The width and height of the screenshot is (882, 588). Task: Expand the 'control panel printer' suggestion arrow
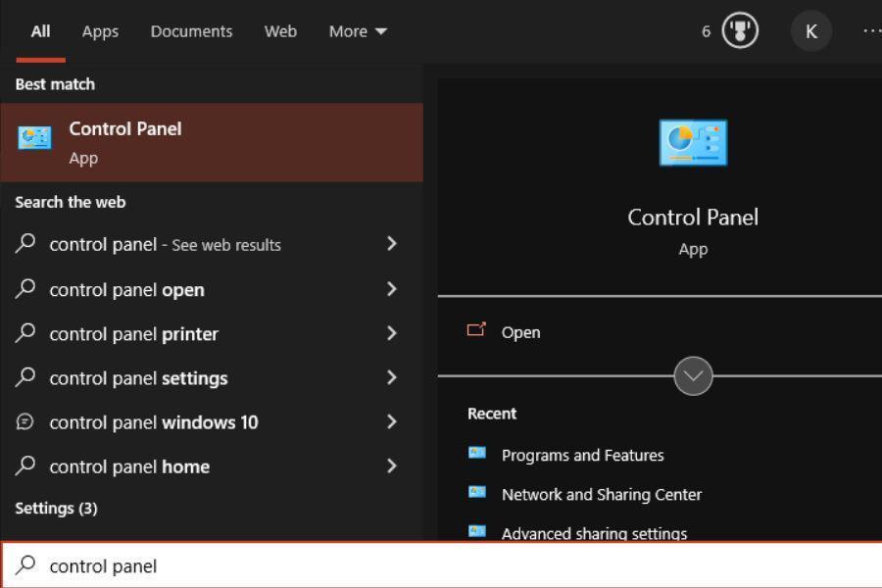coord(391,333)
